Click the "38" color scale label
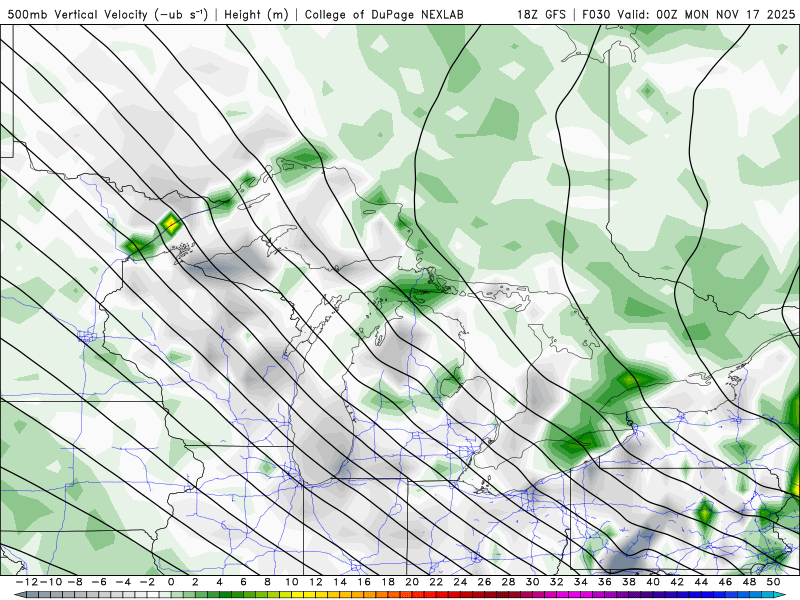Viewport: 800px width, 600px height. [x=629, y=582]
